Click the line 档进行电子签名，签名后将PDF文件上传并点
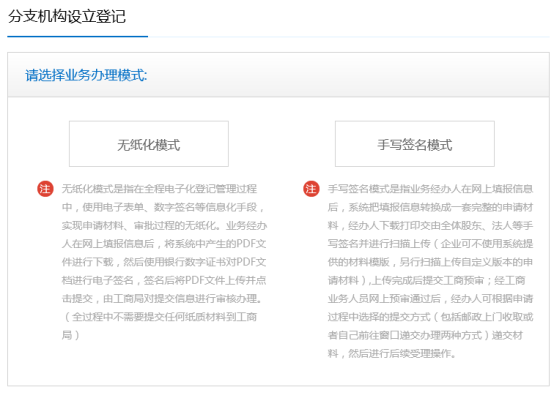This screenshot has height=399, width=554. tap(164, 280)
